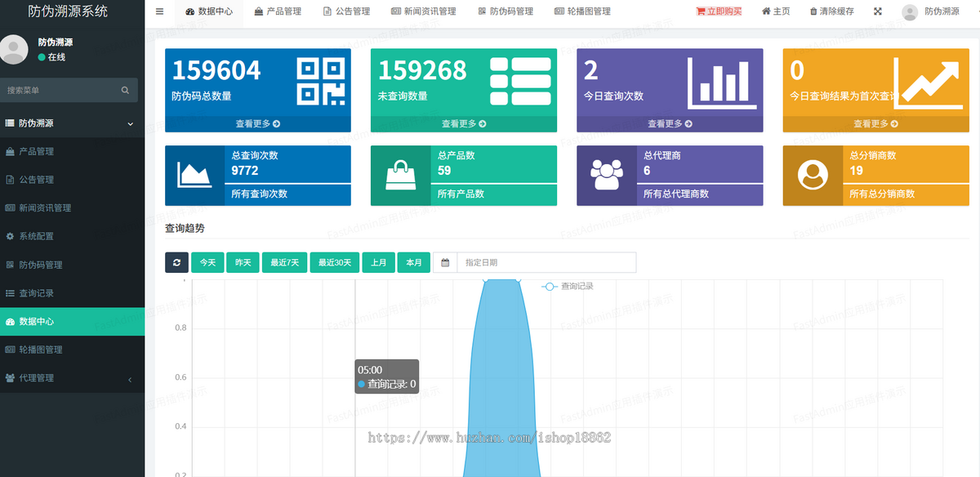The image size is (980, 477).
Task: Open the calendar icon next to 指定日期
Action: (x=444, y=262)
